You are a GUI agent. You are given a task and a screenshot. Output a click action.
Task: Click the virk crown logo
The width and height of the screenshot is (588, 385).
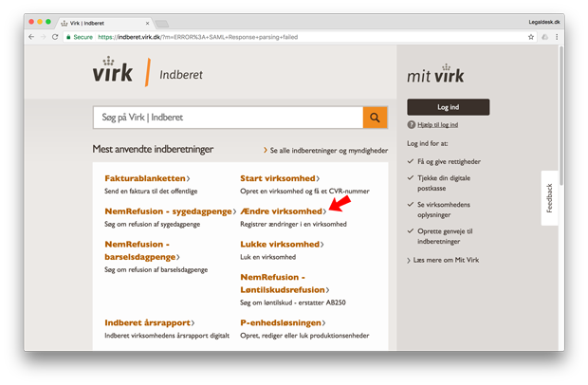(x=113, y=70)
